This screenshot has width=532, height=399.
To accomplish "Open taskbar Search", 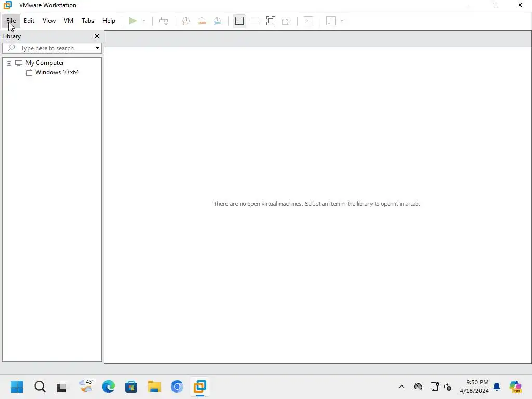I will tap(39, 387).
